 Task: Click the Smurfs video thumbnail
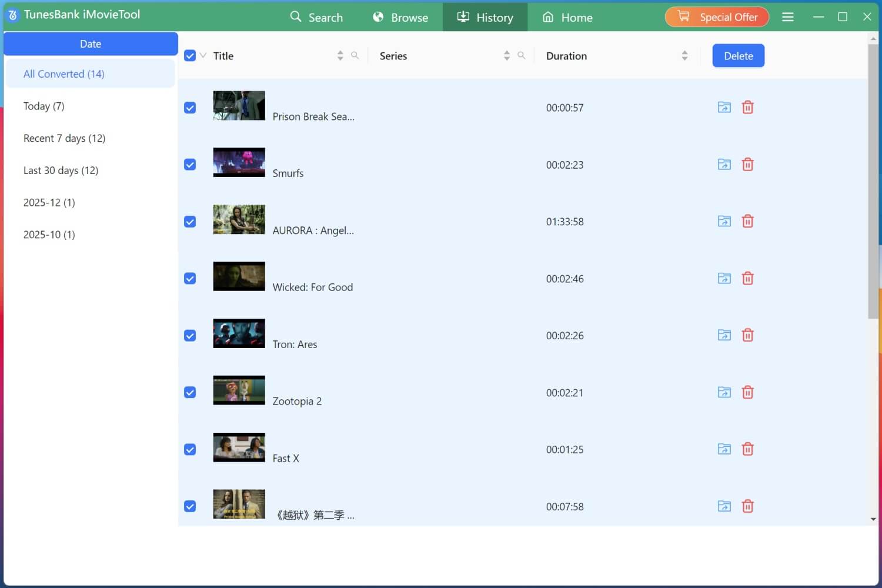tap(239, 163)
